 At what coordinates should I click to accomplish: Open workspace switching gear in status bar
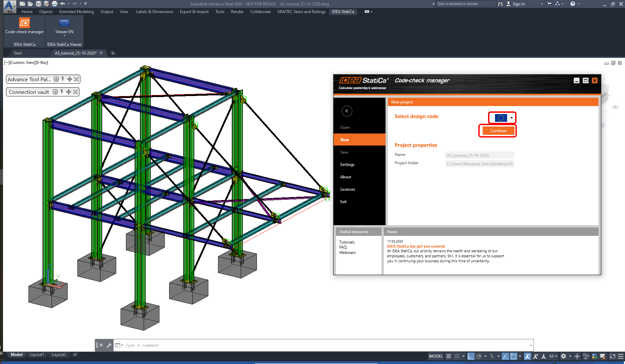click(x=564, y=356)
